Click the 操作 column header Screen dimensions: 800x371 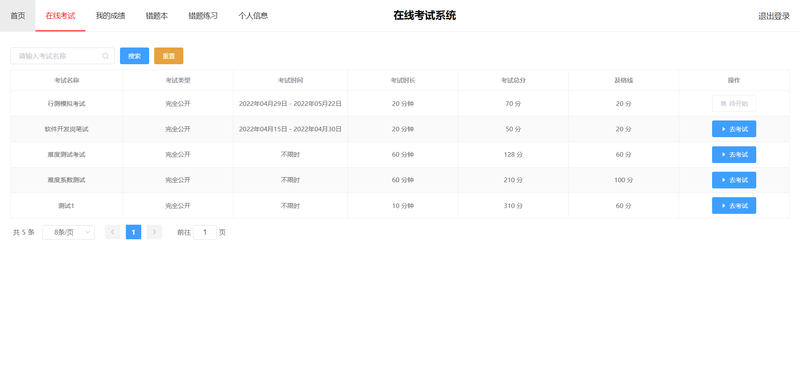click(x=734, y=81)
